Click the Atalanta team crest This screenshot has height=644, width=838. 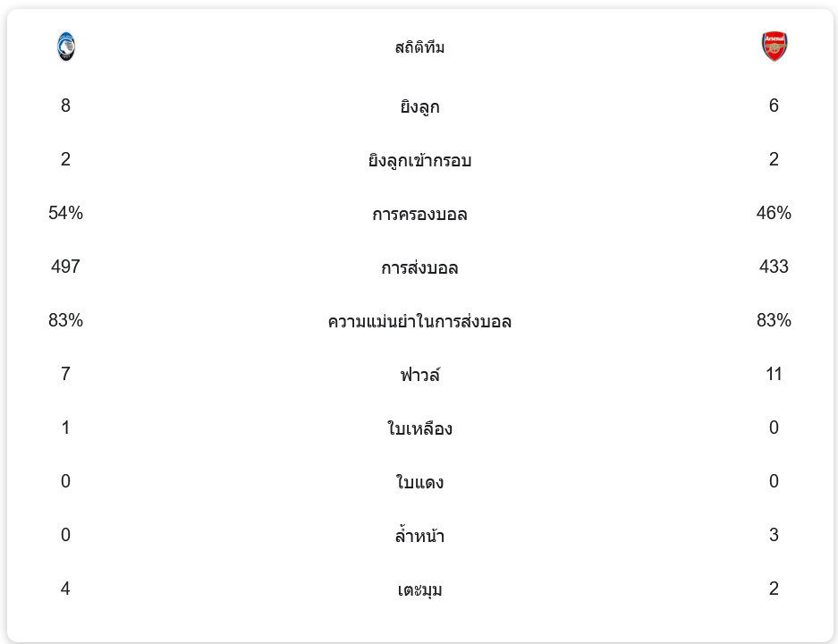(x=65, y=47)
